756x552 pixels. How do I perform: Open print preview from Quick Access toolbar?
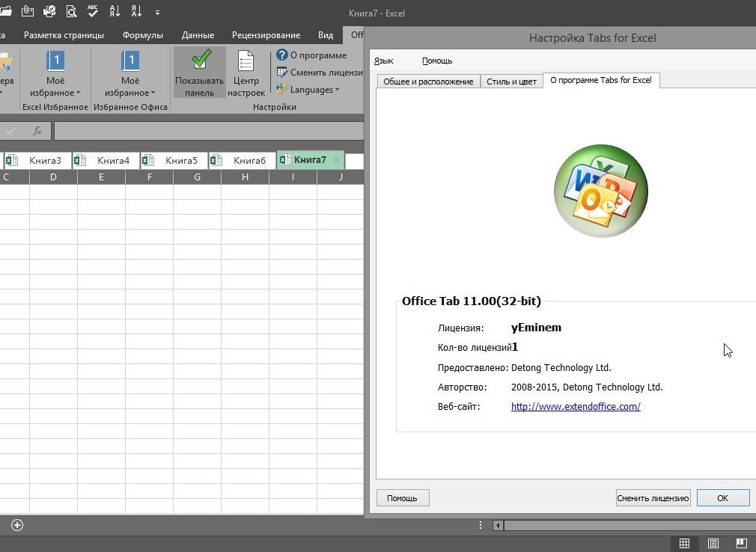71,11
